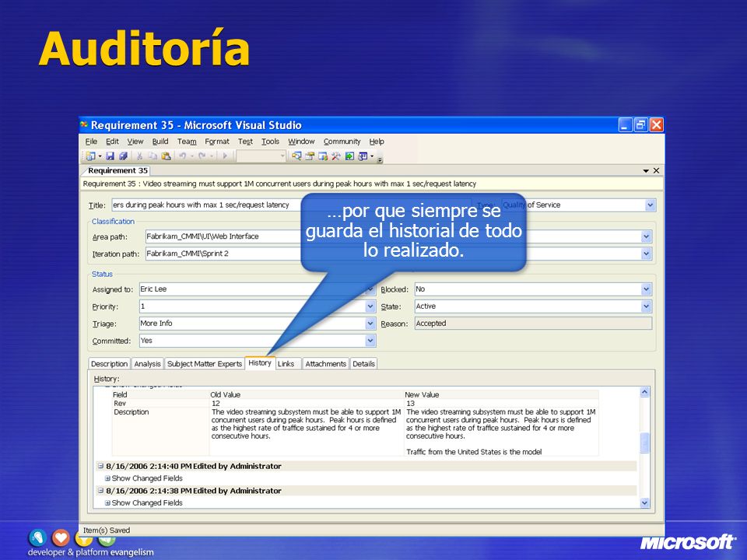Viewport: 747px width, 560px height.
Task: Select the History tab
Action: [260, 363]
